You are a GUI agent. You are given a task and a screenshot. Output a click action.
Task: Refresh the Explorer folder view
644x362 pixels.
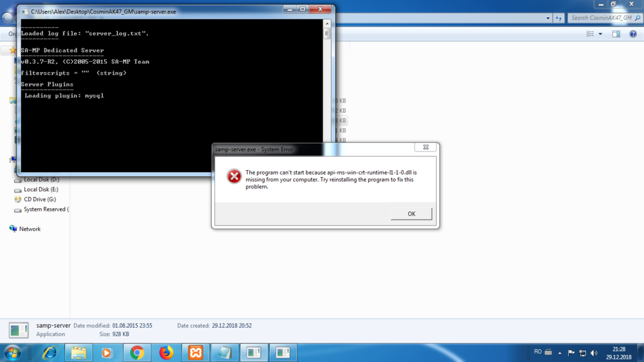558,18
